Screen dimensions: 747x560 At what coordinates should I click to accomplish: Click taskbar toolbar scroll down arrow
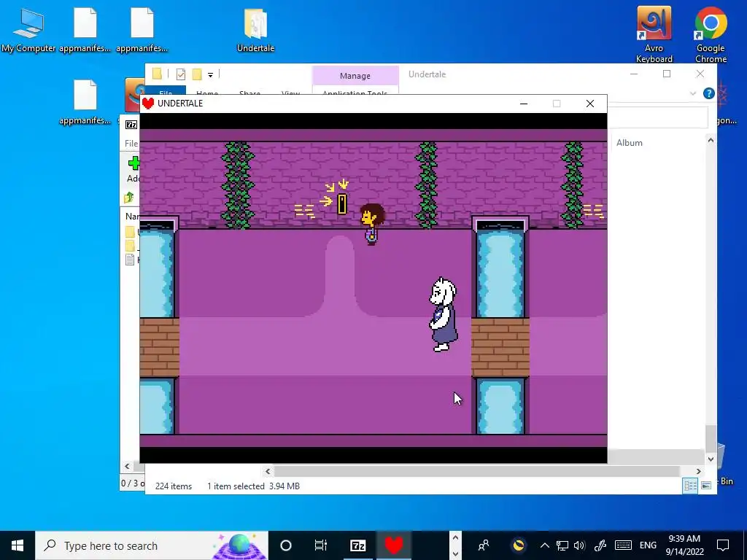[x=455, y=554]
